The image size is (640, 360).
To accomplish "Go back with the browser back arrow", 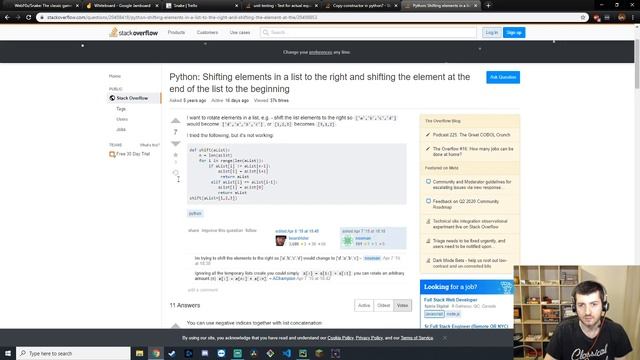I will [7, 17].
